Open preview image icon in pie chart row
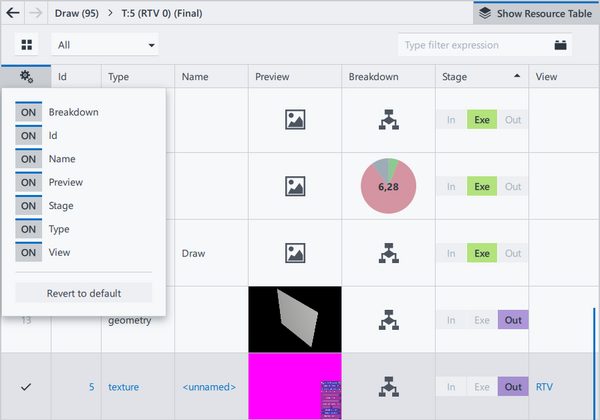 tap(295, 186)
